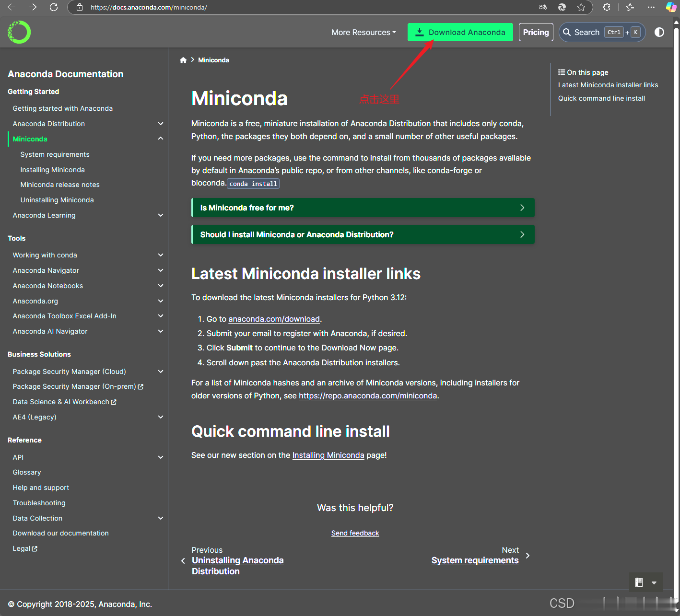Expand AE4 (Legacy) chevron
This screenshot has width=680, height=616.
point(161,417)
